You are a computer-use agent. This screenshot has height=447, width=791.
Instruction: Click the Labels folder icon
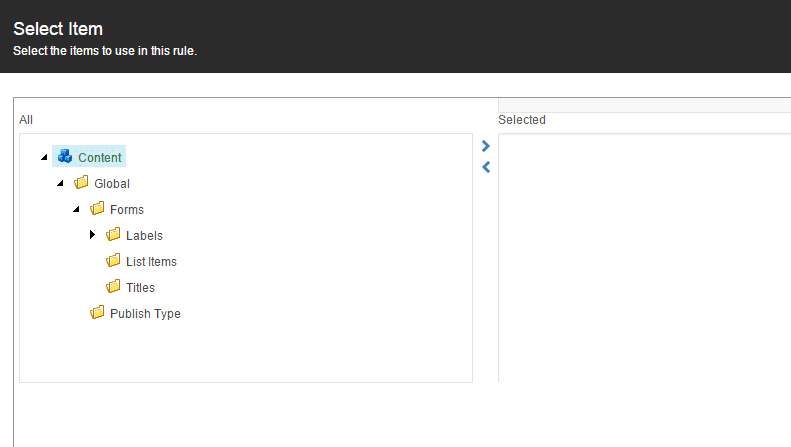point(114,235)
